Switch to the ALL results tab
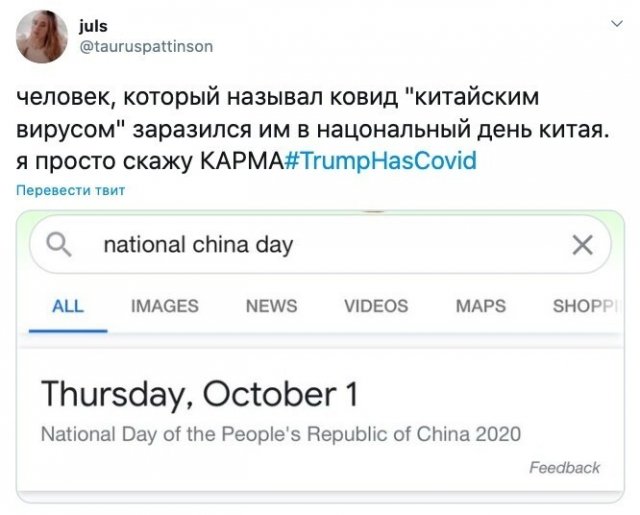This screenshot has height=515, width=640. pos(68,306)
